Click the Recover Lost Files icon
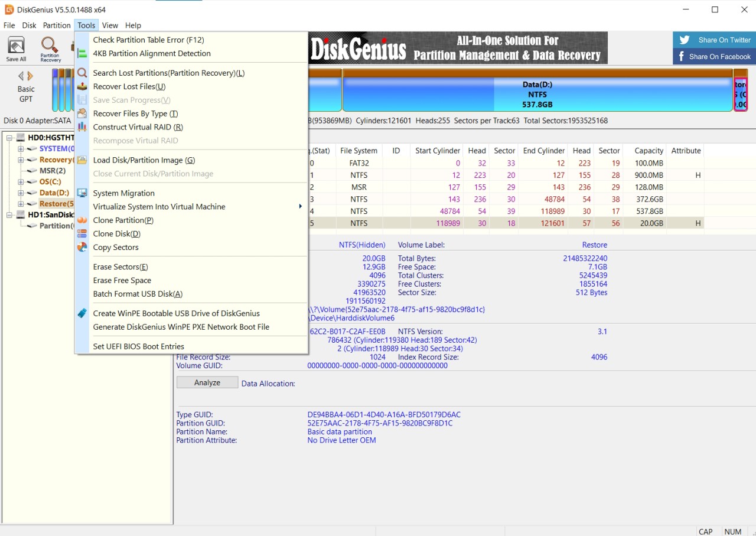 [x=82, y=87]
